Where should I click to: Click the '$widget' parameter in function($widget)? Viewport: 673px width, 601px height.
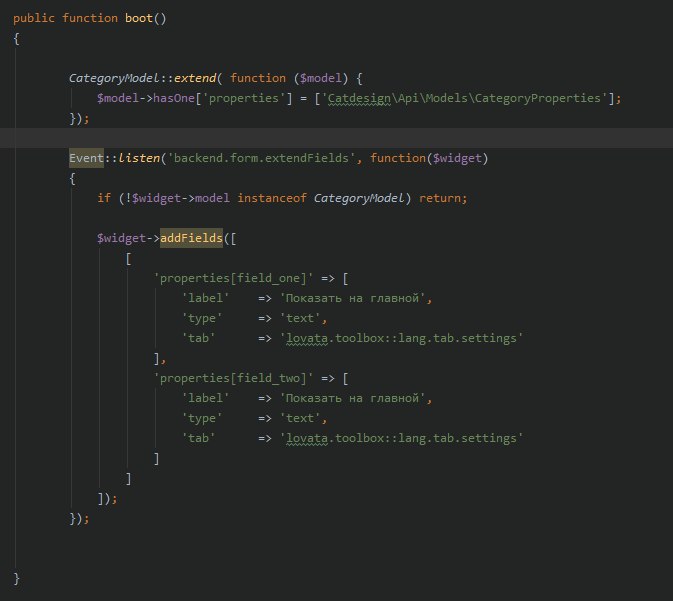point(457,158)
